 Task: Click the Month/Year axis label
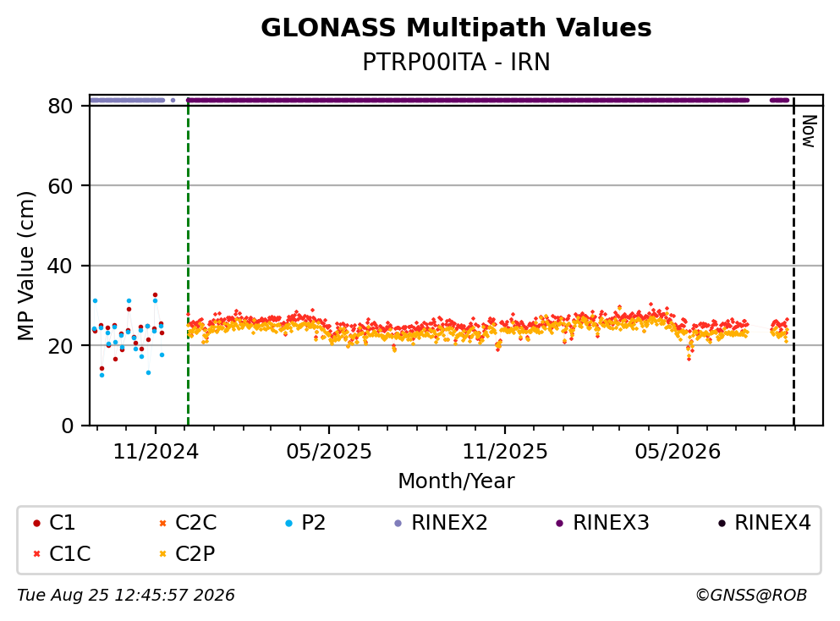click(457, 481)
